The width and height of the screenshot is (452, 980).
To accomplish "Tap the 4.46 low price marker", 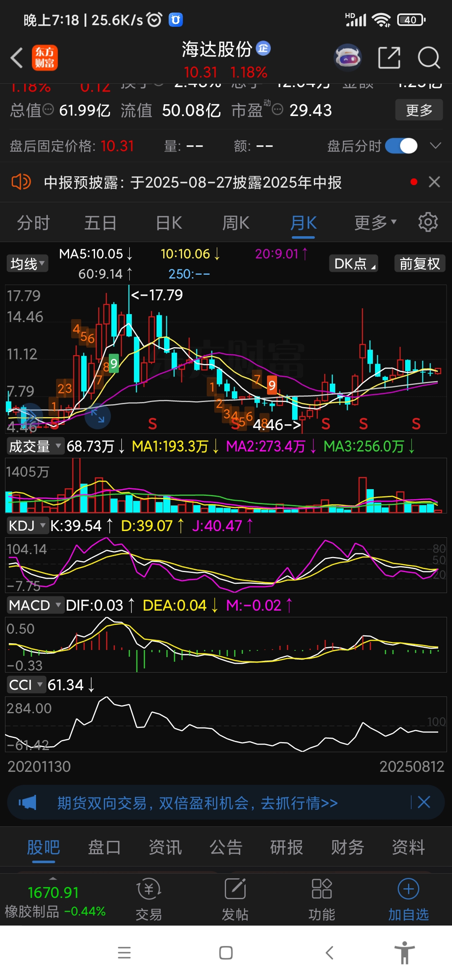I will 277,425.
